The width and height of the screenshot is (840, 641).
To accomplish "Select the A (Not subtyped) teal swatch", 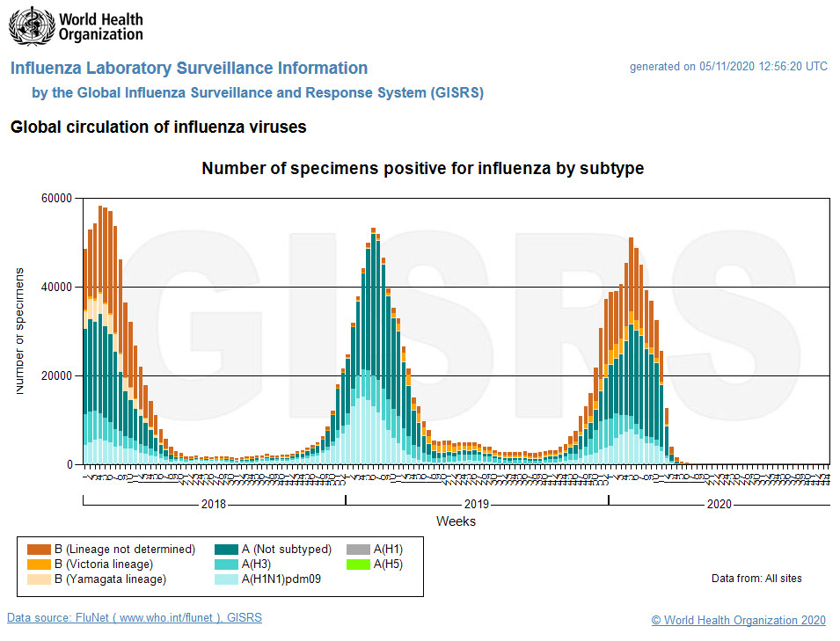I will point(227,550).
